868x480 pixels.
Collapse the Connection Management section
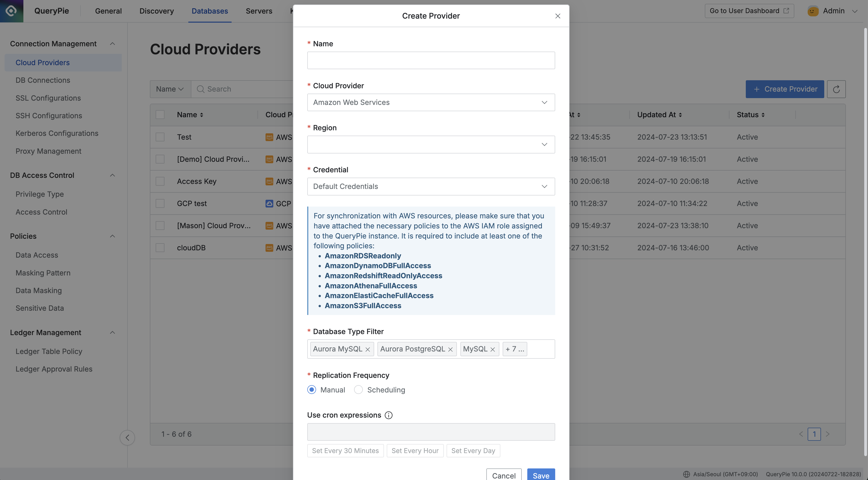[113, 44]
